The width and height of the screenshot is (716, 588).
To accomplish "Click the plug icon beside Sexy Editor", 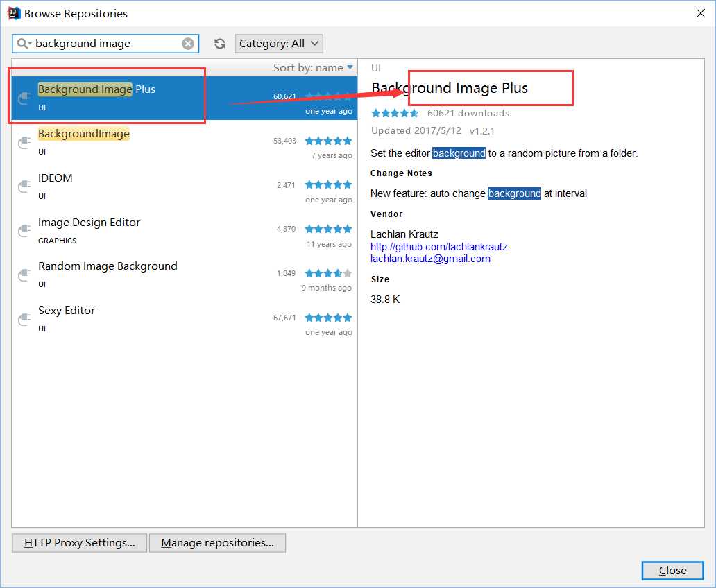I will (x=24, y=319).
